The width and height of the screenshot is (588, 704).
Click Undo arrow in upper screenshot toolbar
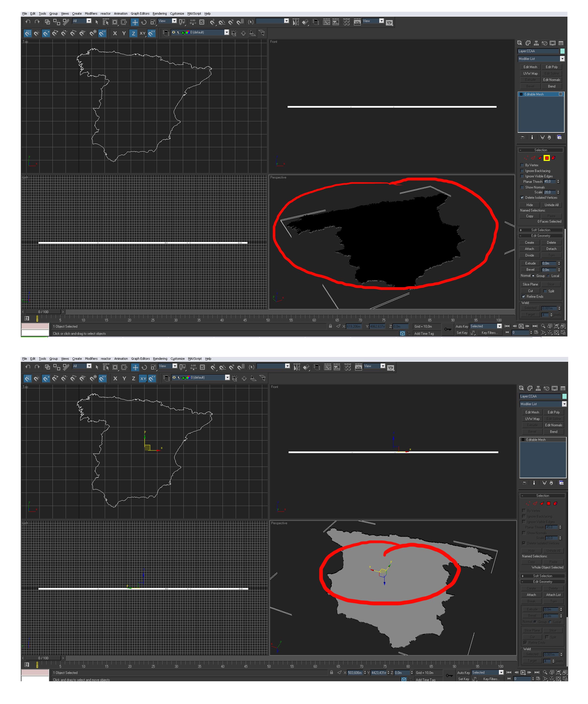(x=28, y=22)
